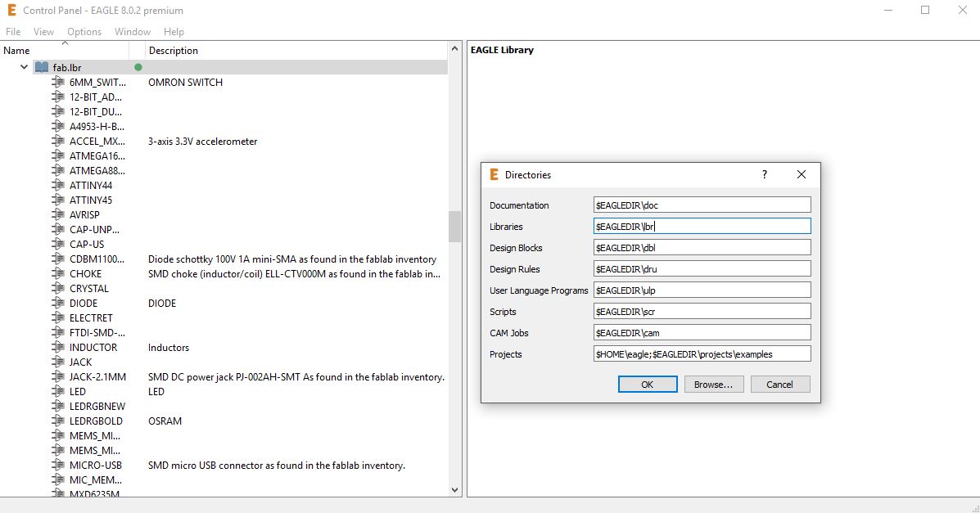The width and height of the screenshot is (980, 513).
Task: Click the EAGLE logo in the Directories dialog title
Action: click(x=494, y=174)
